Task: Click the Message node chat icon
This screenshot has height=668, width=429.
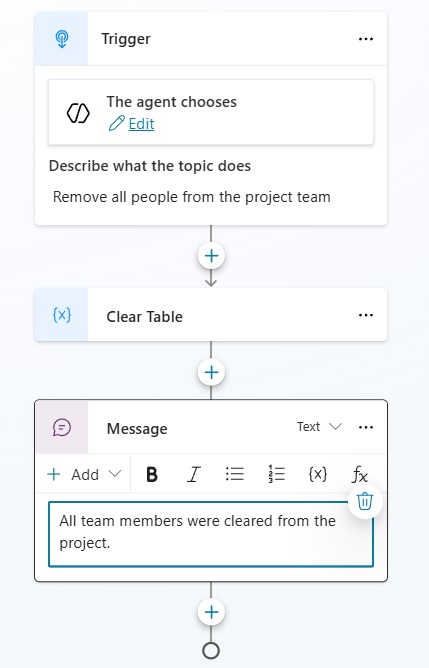Action: coord(62,427)
